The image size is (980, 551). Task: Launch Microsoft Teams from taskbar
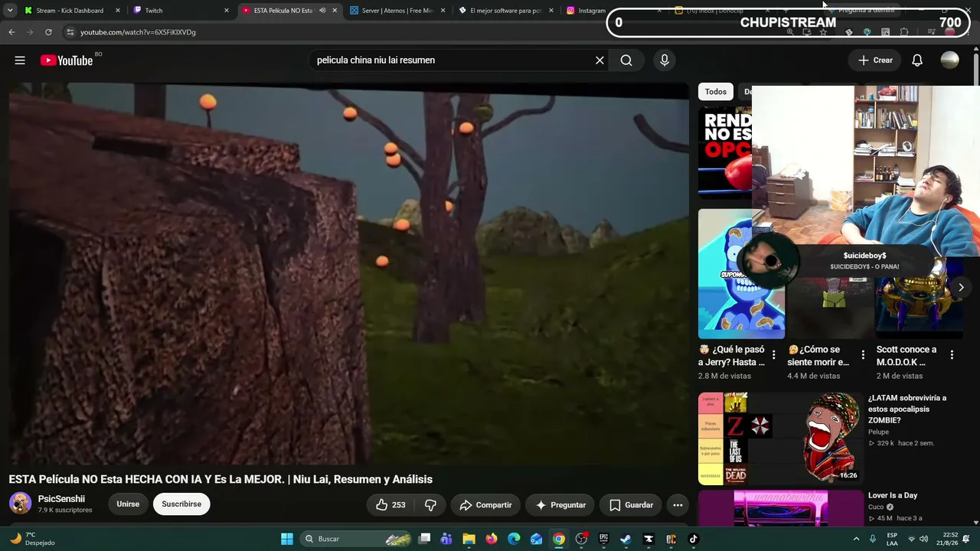click(x=446, y=539)
